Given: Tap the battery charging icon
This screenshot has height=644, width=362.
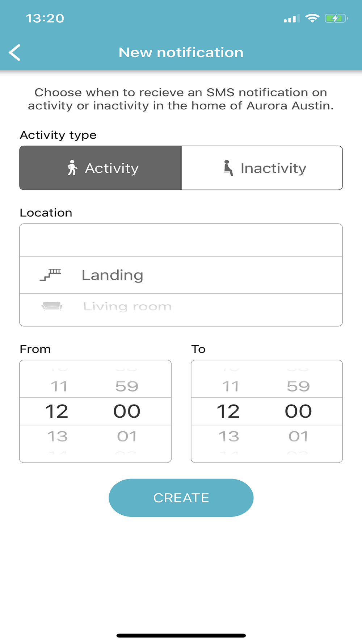Looking at the screenshot, I should tap(336, 18).
